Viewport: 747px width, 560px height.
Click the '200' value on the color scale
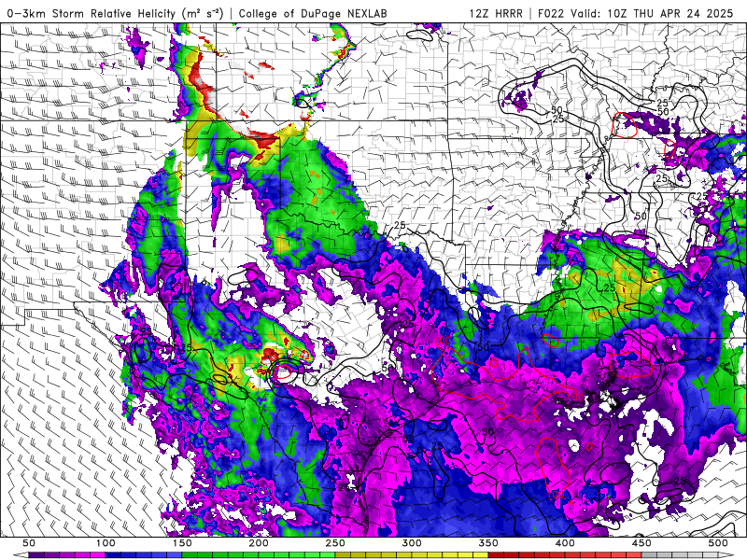click(259, 543)
